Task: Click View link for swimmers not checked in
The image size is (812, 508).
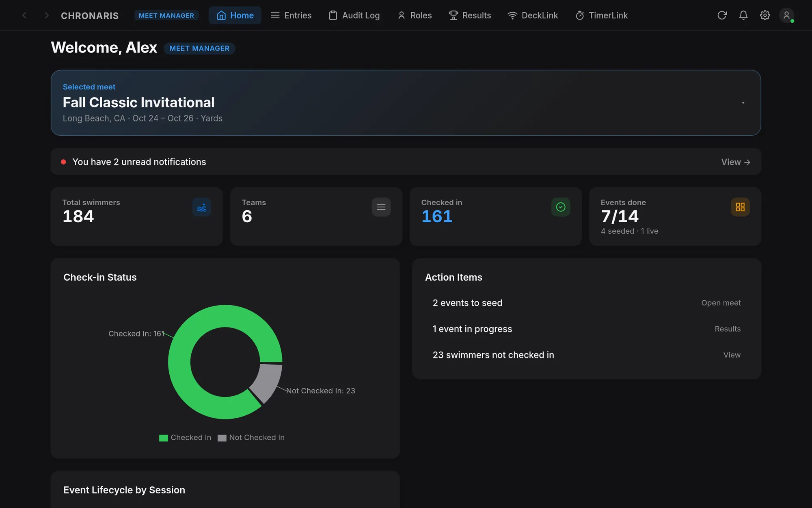Action: pyautogui.click(x=732, y=355)
